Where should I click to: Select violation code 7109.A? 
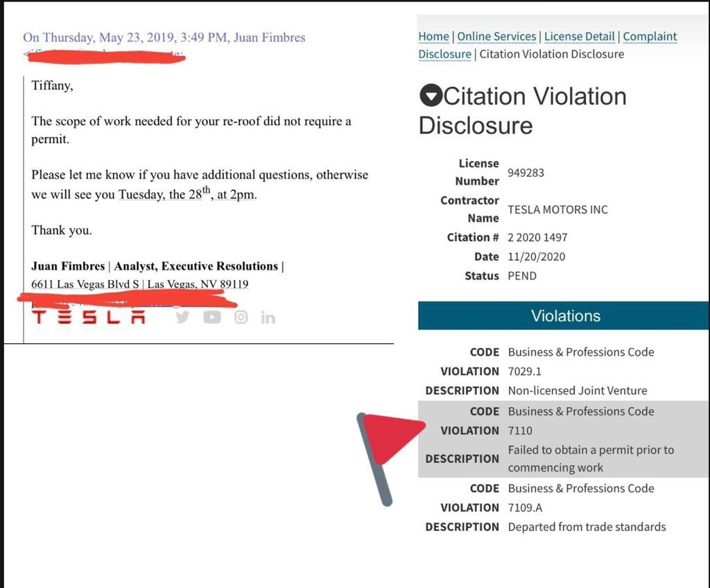(x=525, y=508)
